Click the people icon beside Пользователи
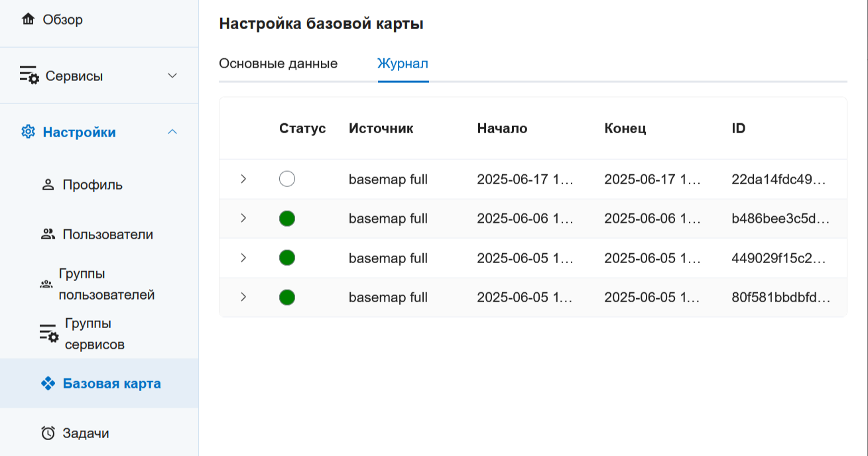 pos(48,234)
